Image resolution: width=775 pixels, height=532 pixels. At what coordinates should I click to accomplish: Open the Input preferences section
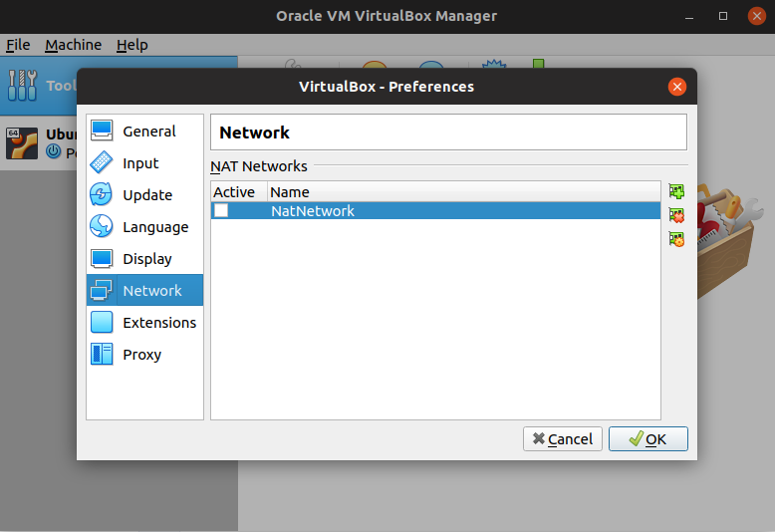point(144,163)
